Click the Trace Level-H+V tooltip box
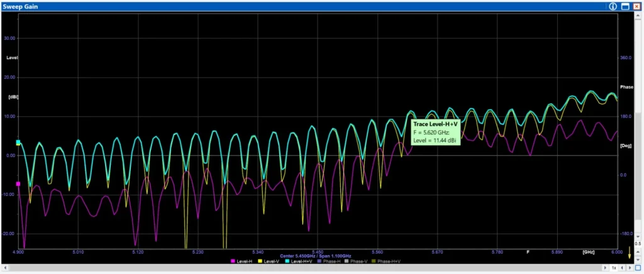The width and height of the screenshot is (644, 274). coord(435,132)
